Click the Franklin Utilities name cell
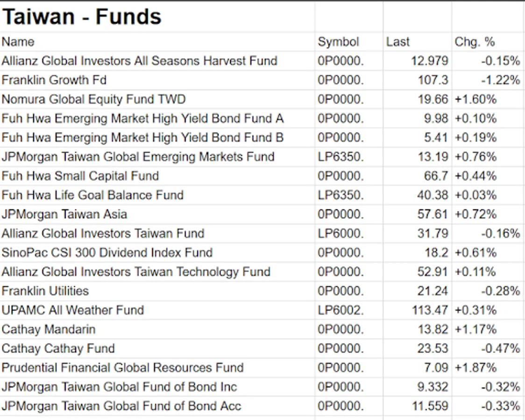The height and width of the screenshot is (420, 525). 45,291
